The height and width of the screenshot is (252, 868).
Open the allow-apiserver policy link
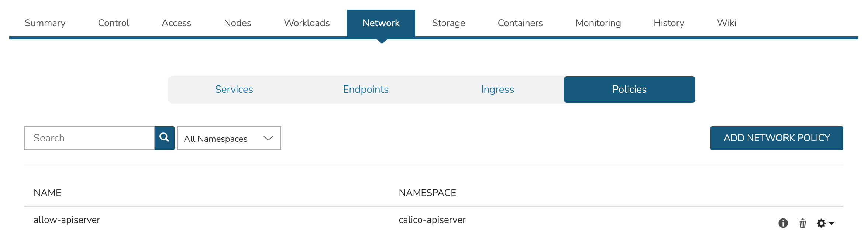(67, 219)
